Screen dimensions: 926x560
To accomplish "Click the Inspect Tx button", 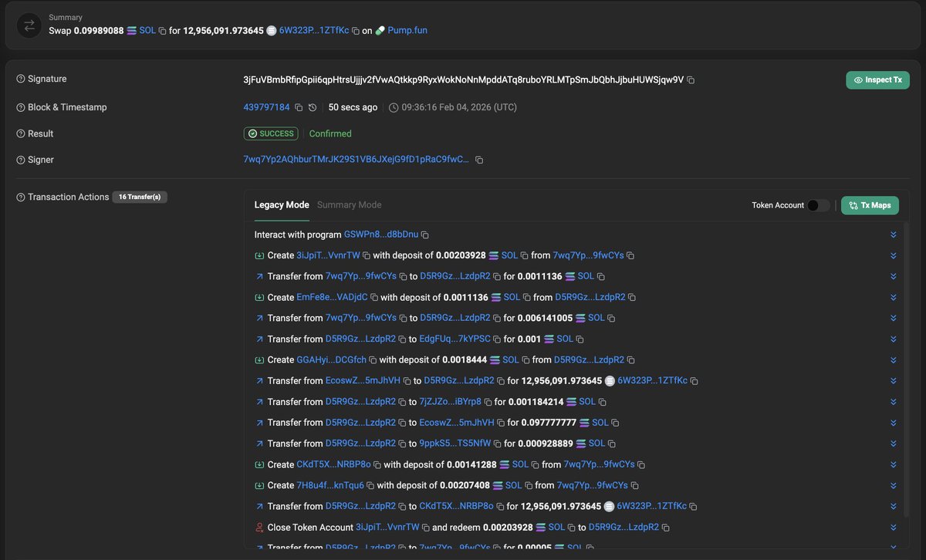I will [877, 80].
